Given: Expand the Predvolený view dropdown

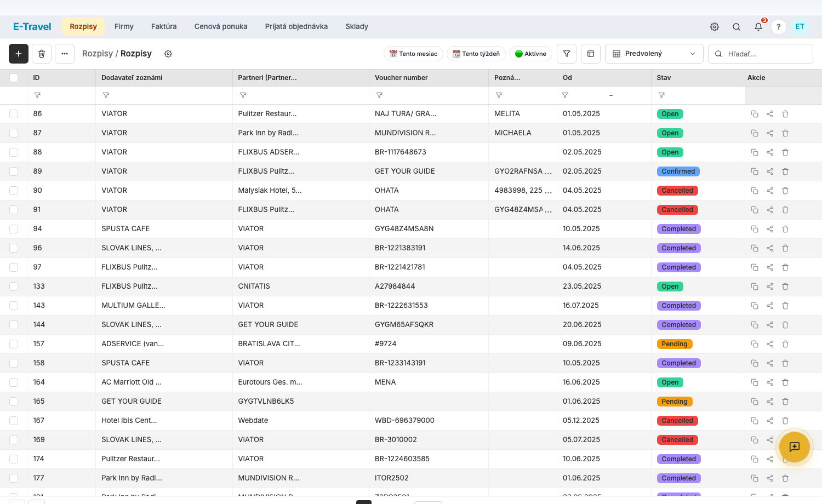Looking at the screenshot, I should click(x=654, y=54).
